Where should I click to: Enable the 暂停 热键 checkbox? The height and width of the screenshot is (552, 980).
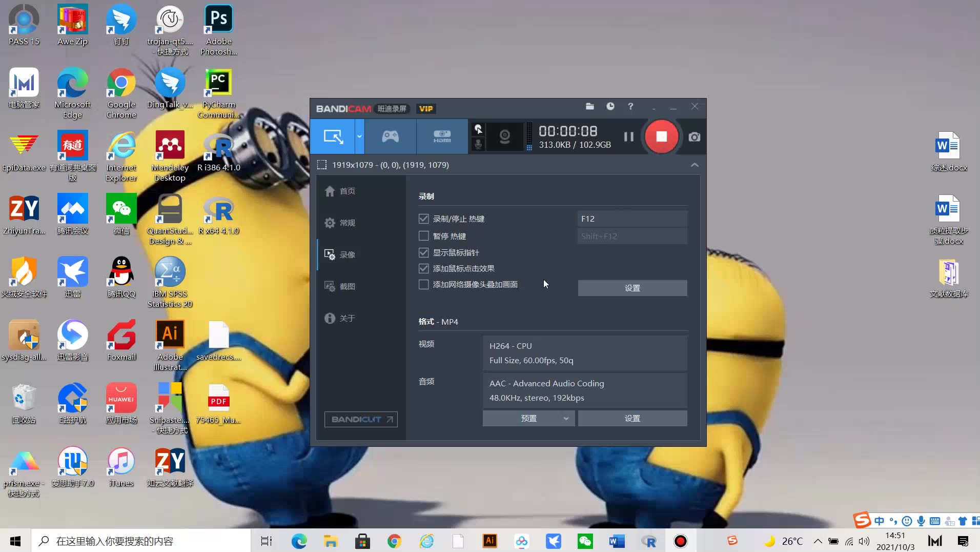point(423,236)
